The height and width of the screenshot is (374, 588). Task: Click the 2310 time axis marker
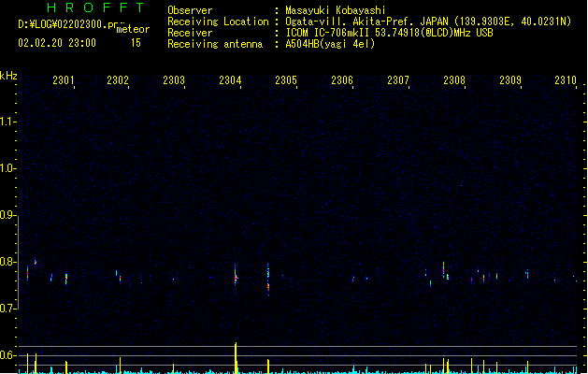[x=566, y=80]
